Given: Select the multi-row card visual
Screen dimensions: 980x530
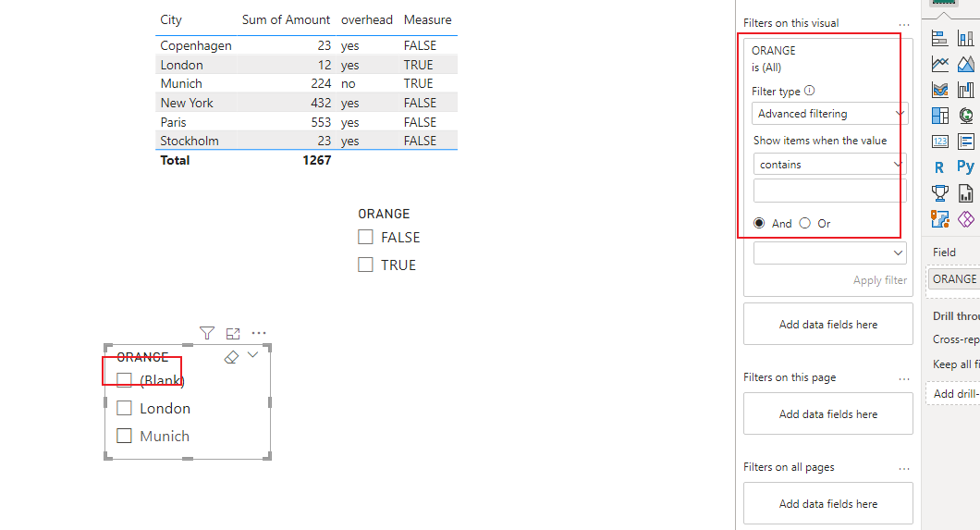Looking at the screenshot, I should tap(965, 142).
